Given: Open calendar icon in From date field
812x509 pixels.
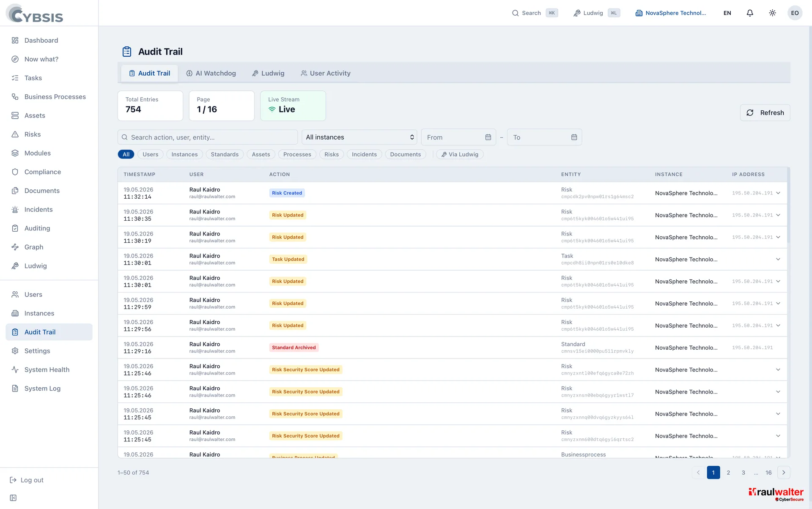Looking at the screenshot, I should 488,137.
